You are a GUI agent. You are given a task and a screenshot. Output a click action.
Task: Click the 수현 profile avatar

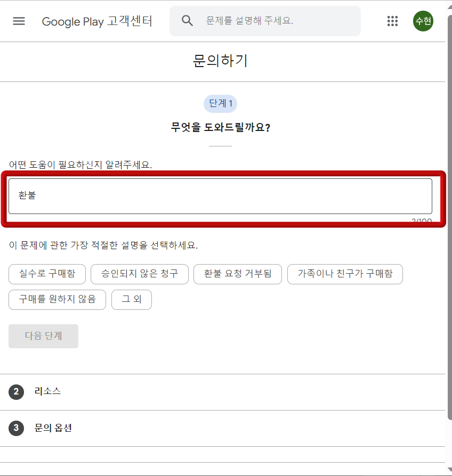(423, 21)
